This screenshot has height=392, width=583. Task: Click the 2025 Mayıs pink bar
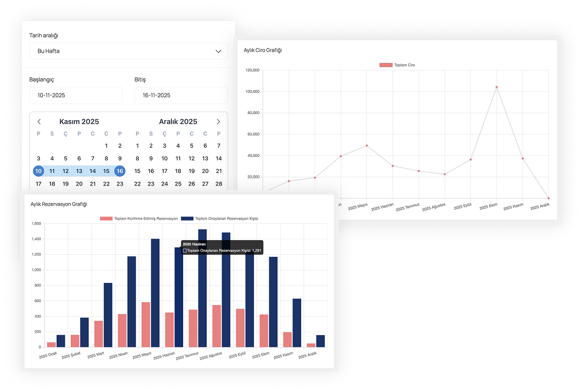[x=146, y=324]
